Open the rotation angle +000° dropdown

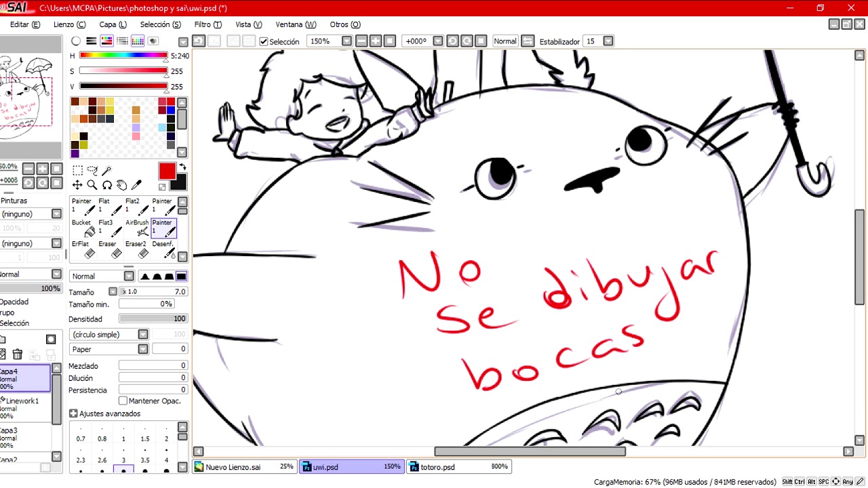click(438, 41)
